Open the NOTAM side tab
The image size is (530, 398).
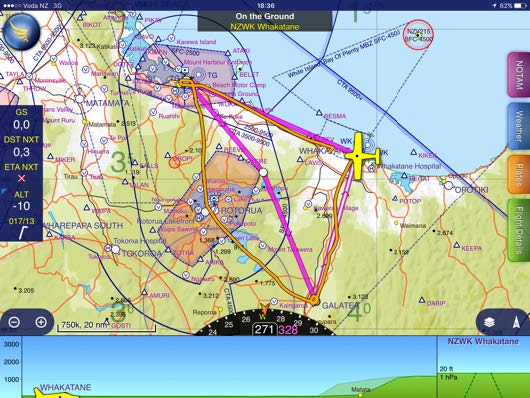tap(519, 75)
